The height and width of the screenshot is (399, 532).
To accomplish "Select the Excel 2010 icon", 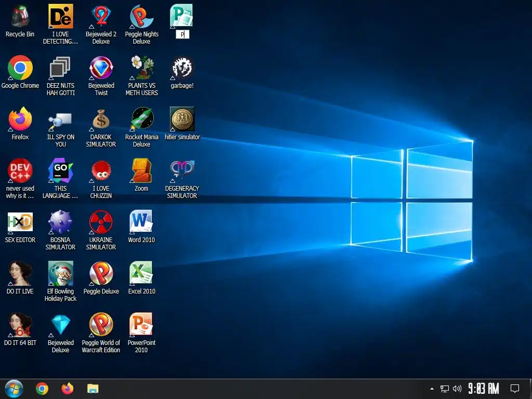I will pyautogui.click(x=141, y=273).
